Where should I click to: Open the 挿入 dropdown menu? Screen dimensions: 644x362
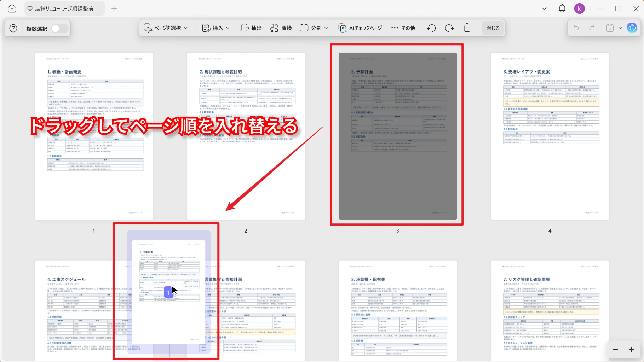coord(216,28)
